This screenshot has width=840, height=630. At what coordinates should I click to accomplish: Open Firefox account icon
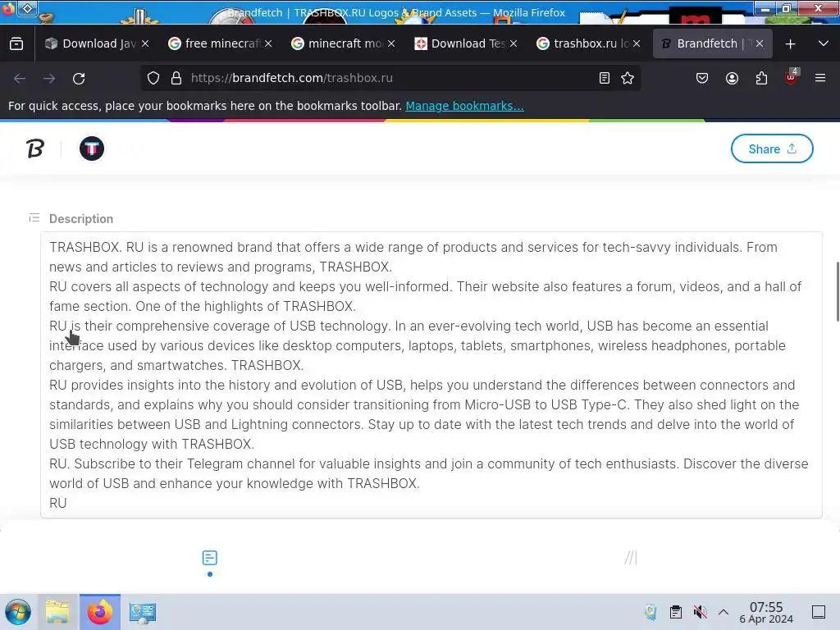click(x=732, y=78)
